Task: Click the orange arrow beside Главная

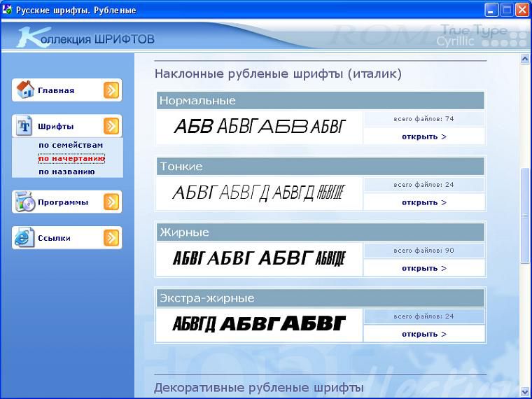Action: (111, 90)
